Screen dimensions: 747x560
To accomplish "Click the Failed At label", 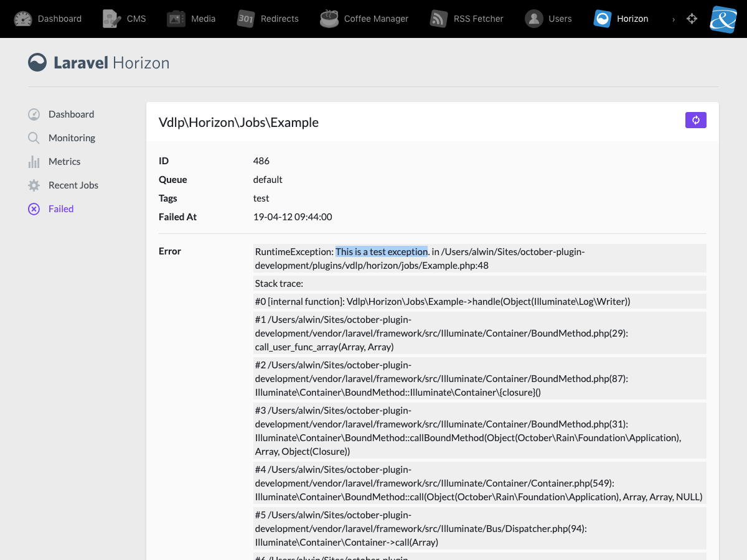I will pos(178,217).
